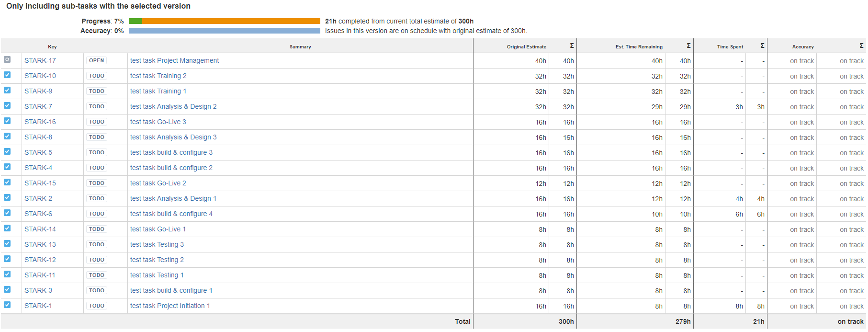This screenshot has width=868, height=332.
Task: Open test task Training 2
Action: (158, 76)
